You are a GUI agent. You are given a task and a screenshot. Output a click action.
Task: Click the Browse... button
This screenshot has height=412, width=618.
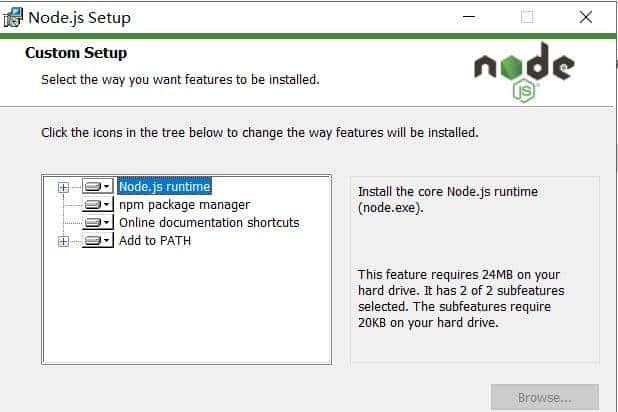click(x=544, y=398)
